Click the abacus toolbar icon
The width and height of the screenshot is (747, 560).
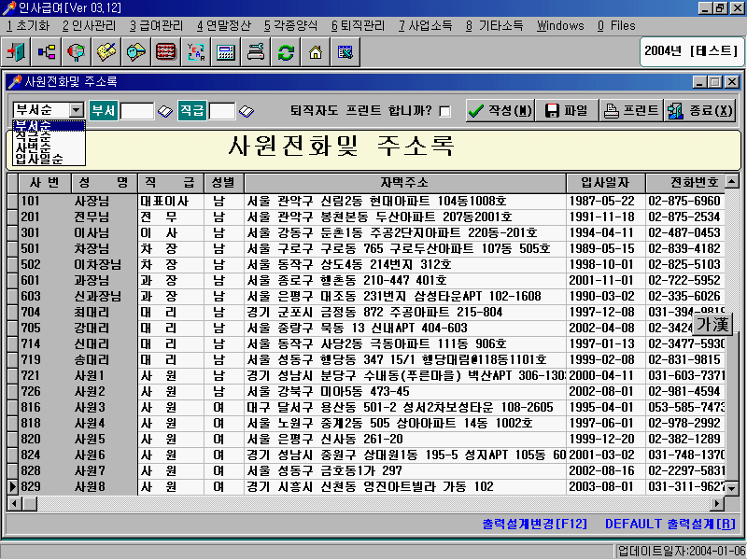166,51
